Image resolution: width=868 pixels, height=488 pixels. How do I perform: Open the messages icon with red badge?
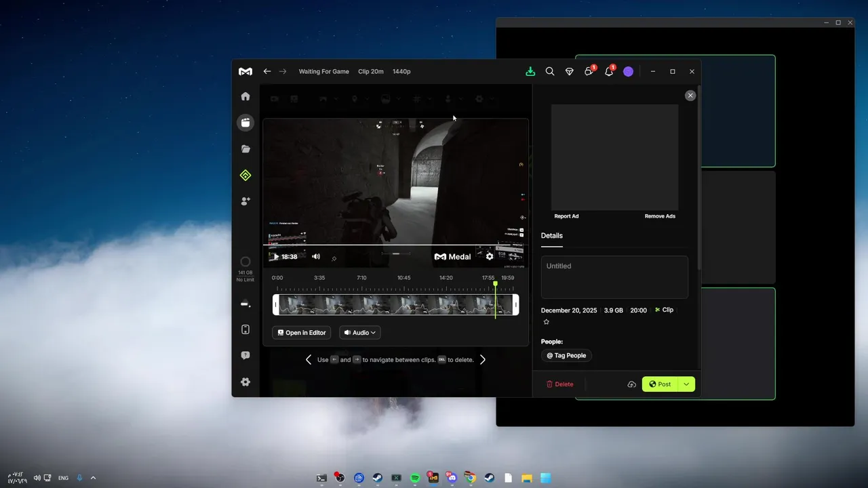(x=589, y=71)
